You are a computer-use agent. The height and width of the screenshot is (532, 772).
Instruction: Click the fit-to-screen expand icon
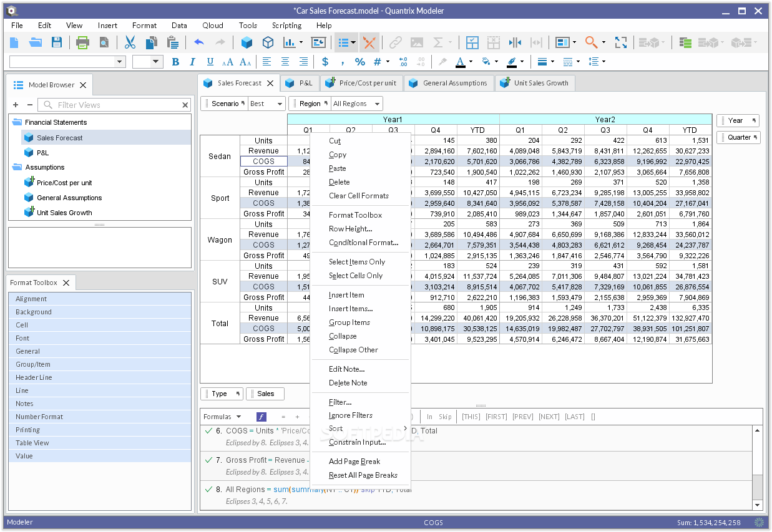621,42
